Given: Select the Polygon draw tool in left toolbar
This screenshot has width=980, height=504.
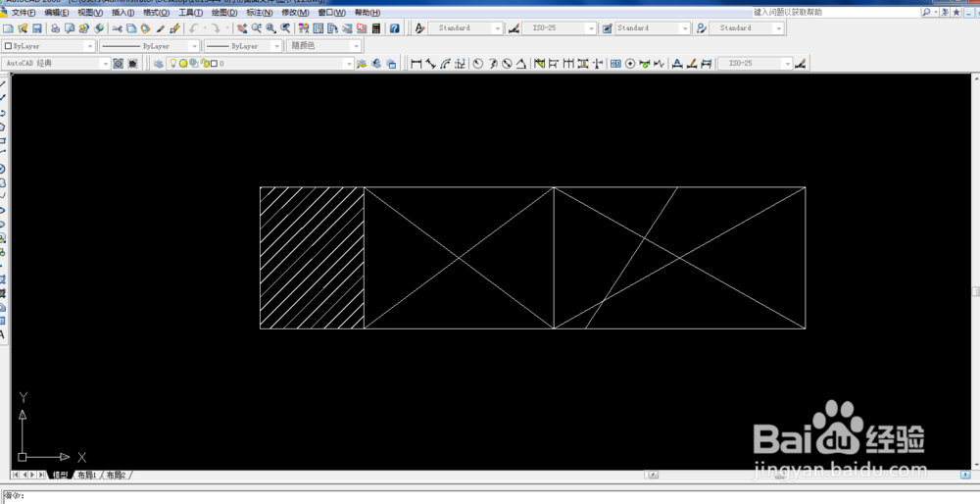Looking at the screenshot, I should 3,126.
